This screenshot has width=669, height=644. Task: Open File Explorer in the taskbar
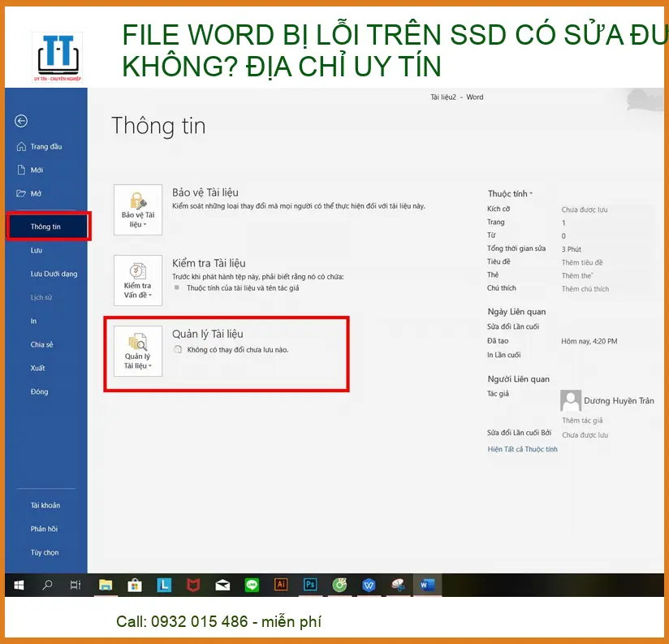point(106,584)
